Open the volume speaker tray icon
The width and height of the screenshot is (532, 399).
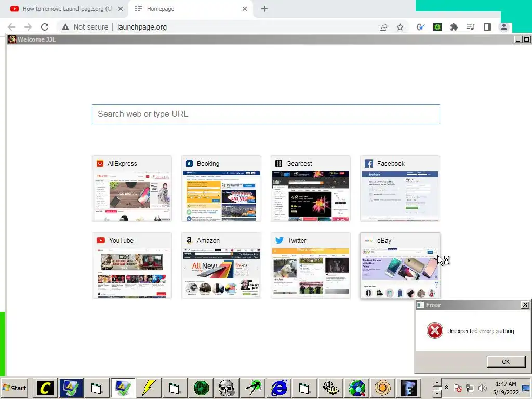pyautogui.click(x=482, y=388)
